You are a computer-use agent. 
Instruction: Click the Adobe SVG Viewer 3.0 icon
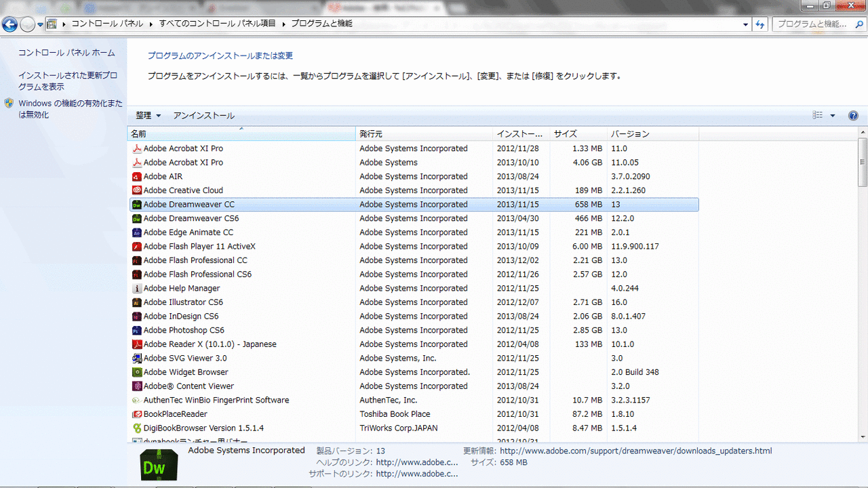click(137, 359)
